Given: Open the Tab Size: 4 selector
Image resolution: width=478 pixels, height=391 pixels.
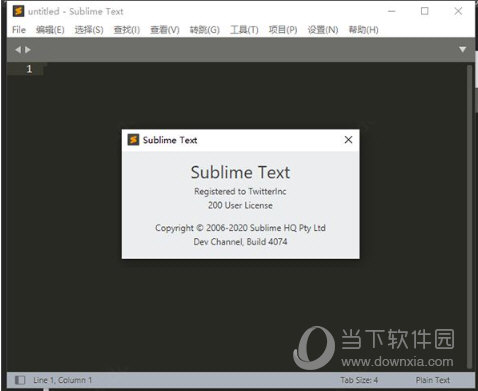Looking at the screenshot, I should (359, 380).
